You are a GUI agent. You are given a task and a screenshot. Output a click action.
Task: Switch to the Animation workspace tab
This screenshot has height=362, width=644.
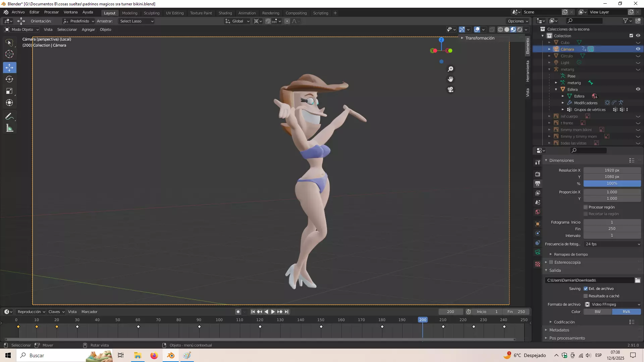(247, 13)
